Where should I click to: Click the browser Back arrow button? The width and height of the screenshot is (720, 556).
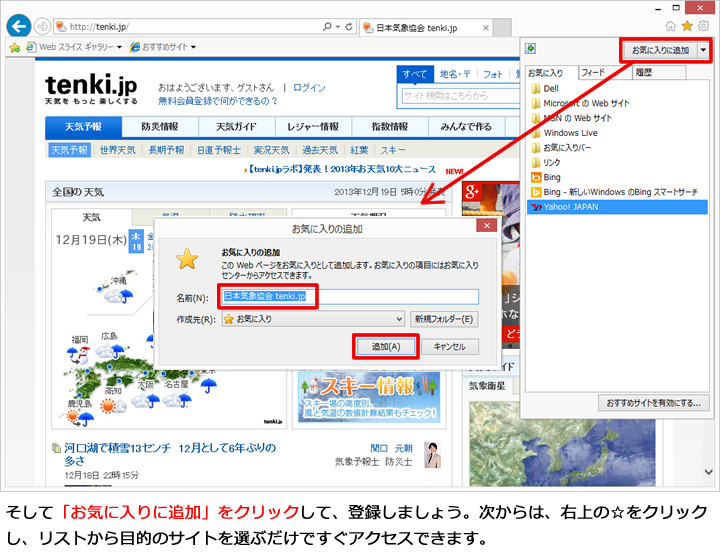[x=19, y=26]
